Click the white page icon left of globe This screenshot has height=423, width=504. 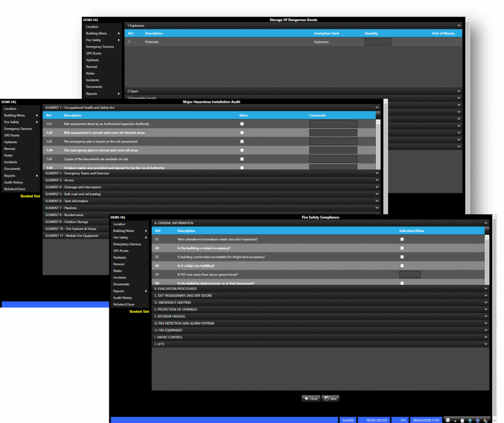pyautogui.click(x=462, y=420)
